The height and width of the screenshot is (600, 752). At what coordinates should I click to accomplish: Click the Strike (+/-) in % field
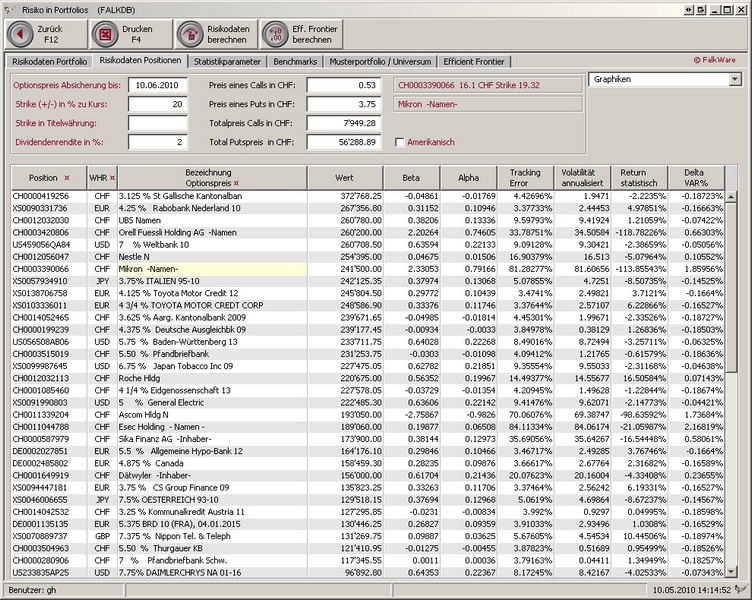click(x=158, y=104)
